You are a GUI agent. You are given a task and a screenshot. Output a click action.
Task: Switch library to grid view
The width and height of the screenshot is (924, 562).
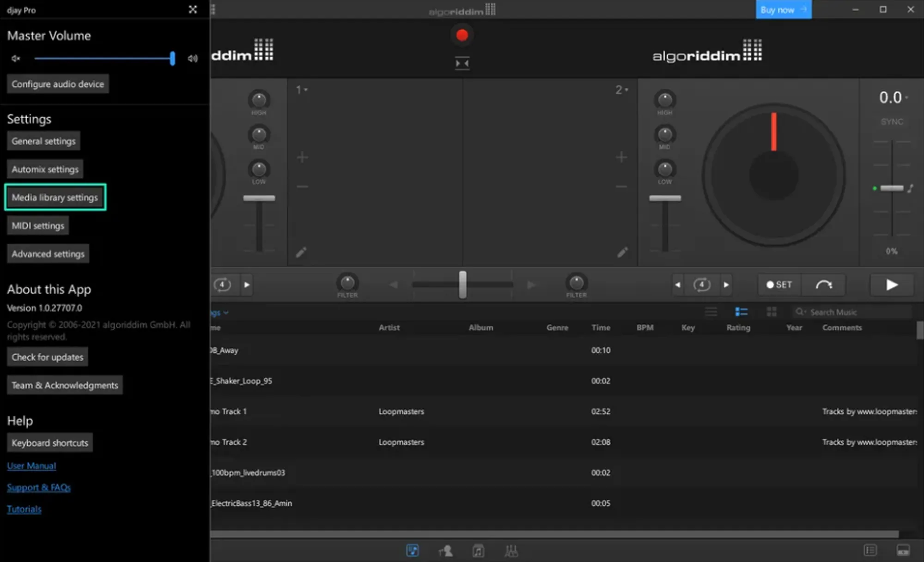pos(771,311)
